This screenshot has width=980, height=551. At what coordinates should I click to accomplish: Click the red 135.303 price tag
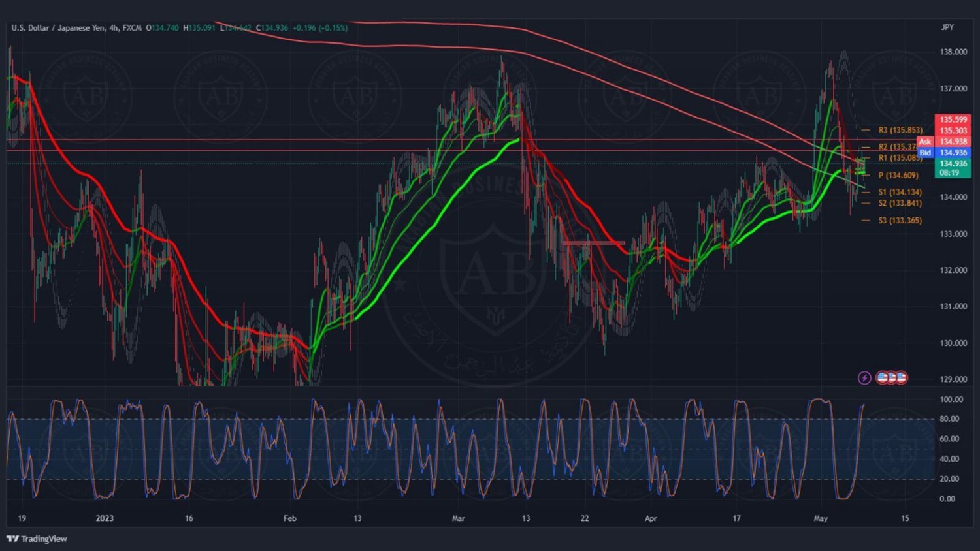point(953,131)
